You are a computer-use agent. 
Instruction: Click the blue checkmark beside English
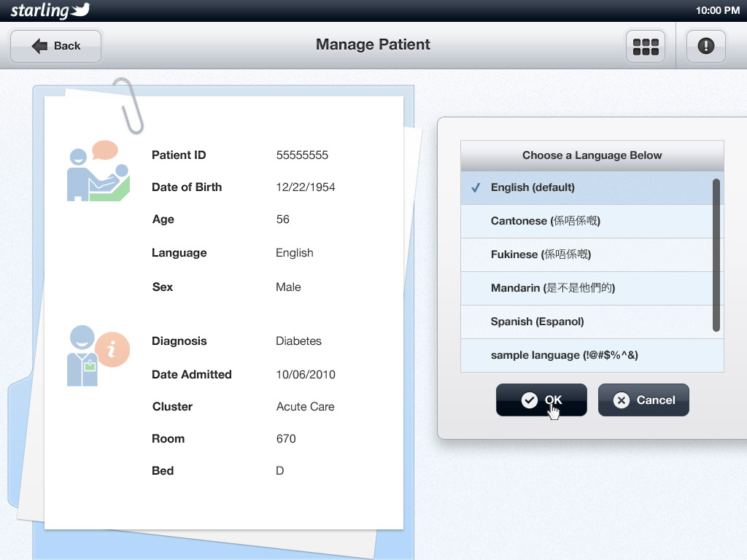(x=476, y=187)
